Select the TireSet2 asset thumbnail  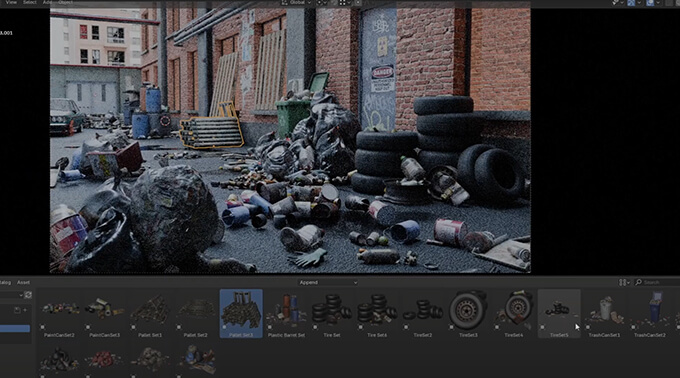click(x=423, y=314)
